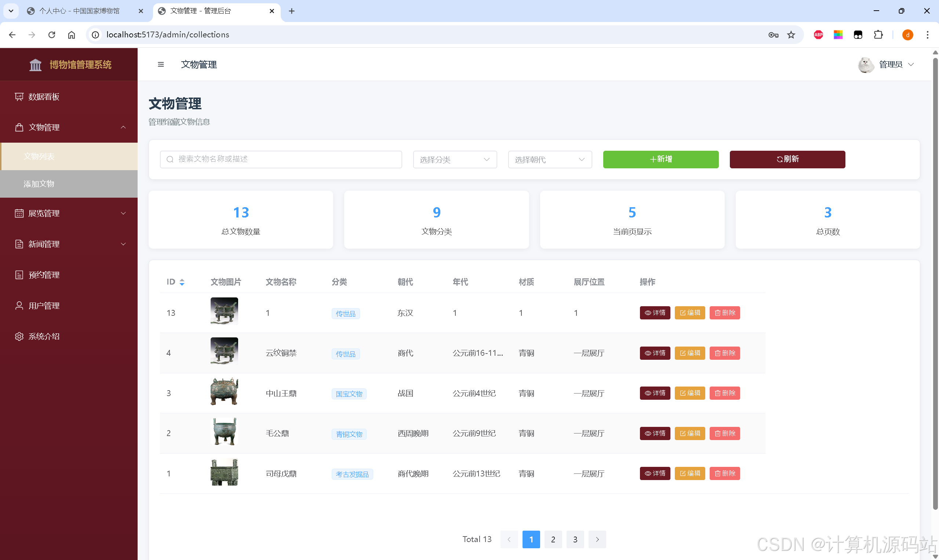The image size is (939, 560).
Task: View 详情 for 云纹铜禁 row
Action: pos(655,353)
